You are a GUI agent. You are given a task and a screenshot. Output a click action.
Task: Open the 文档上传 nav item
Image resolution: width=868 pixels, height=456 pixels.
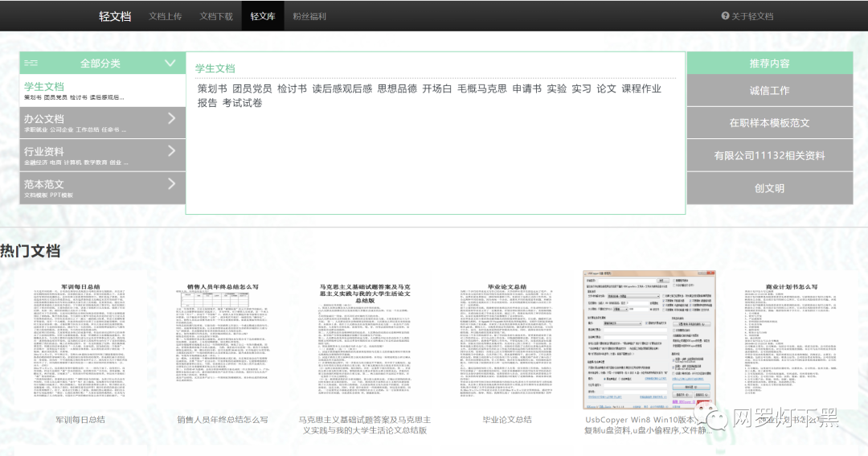pos(165,16)
